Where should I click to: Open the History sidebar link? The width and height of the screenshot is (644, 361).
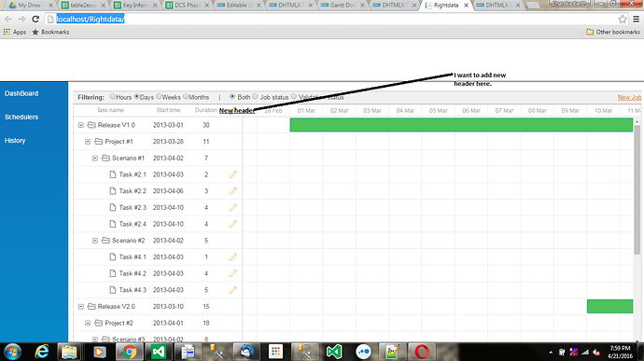[15, 141]
